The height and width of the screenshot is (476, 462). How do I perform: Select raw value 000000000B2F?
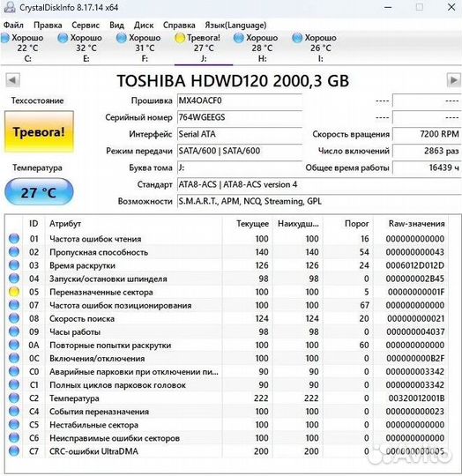coord(415,358)
